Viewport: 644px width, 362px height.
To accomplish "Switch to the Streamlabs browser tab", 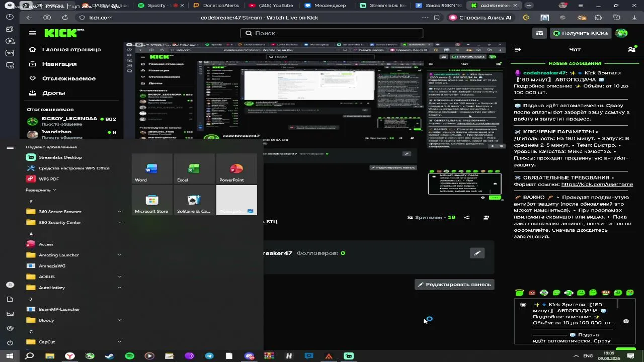I will pos(383,6).
